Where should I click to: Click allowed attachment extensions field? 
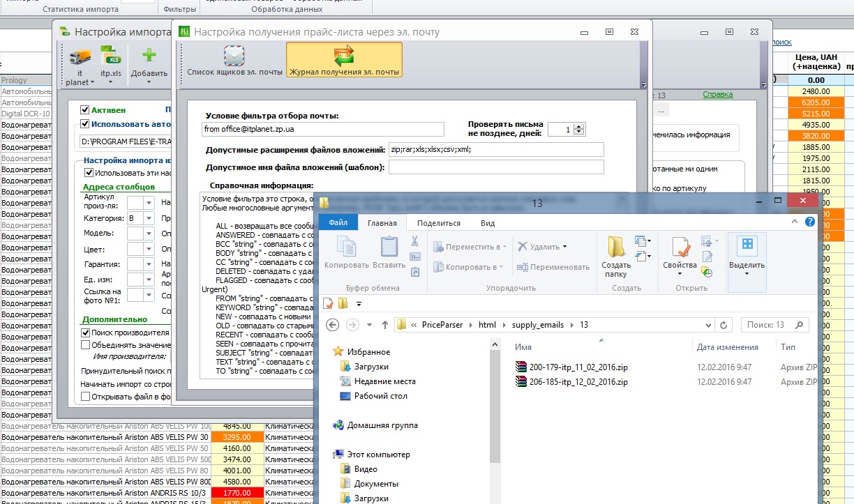coord(496,150)
